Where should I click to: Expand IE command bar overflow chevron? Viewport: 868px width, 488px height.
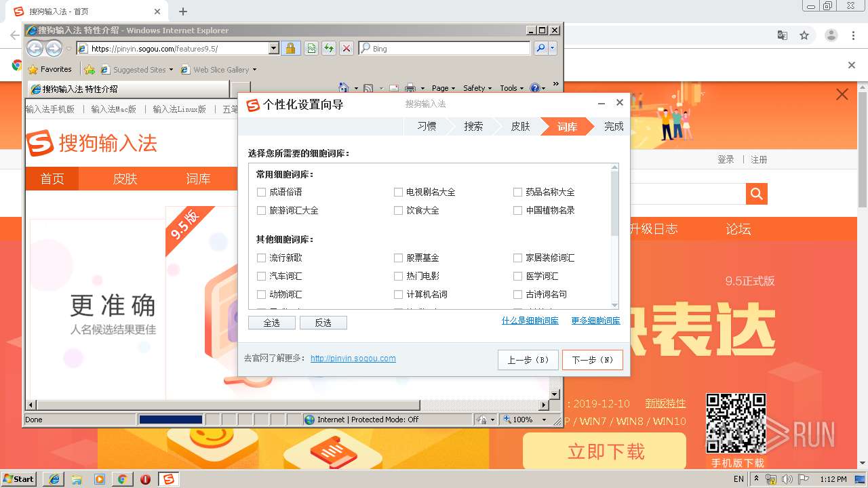[555, 84]
